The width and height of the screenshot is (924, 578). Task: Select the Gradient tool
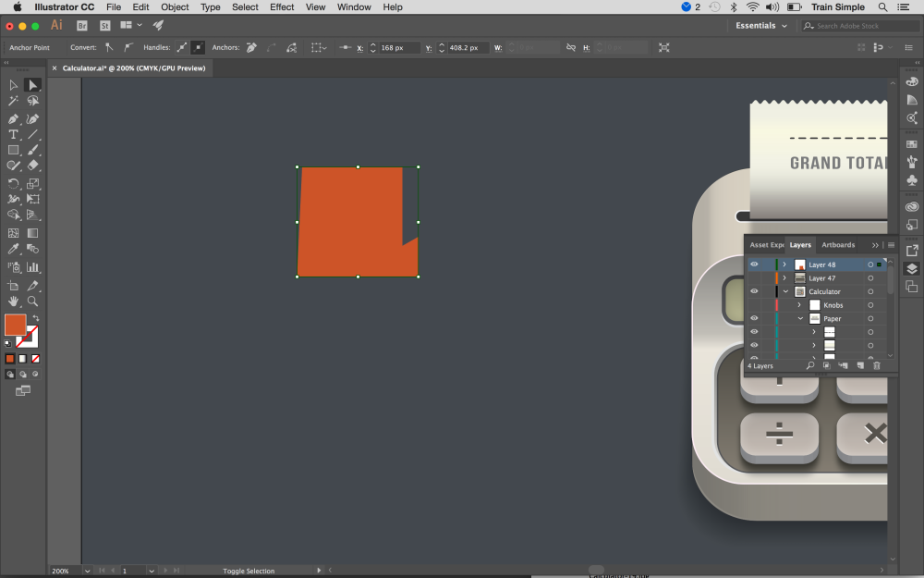click(33, 233)
